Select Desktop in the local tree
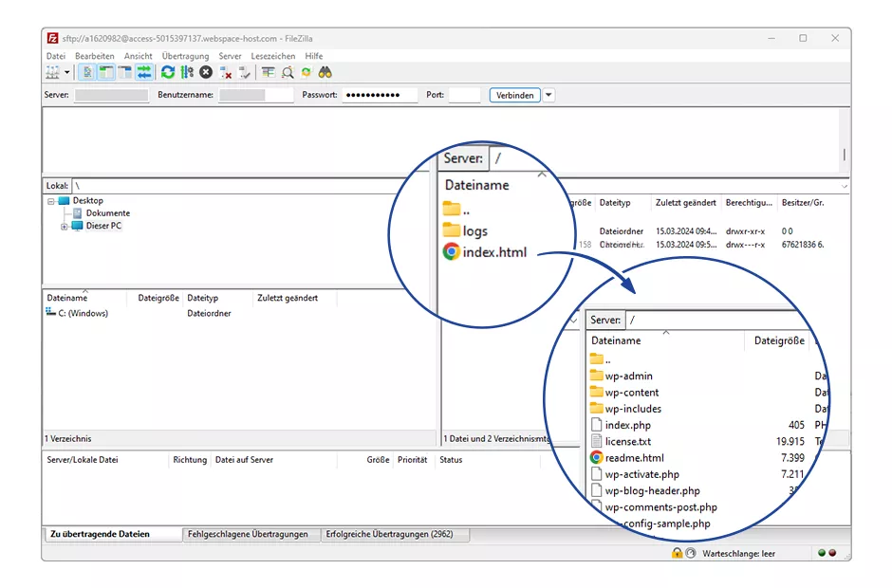The image size is (892, 588). [x=87, y=201]
